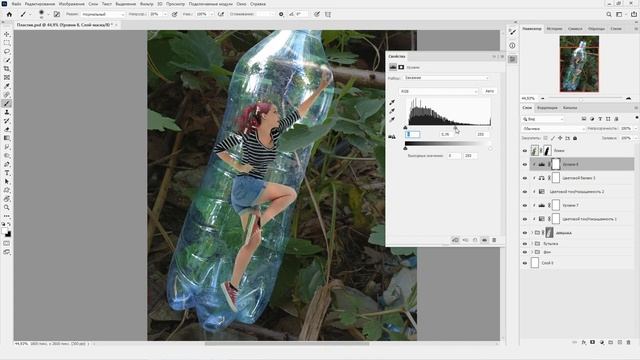Click the foreground/background color swatch

pos(6,232)
